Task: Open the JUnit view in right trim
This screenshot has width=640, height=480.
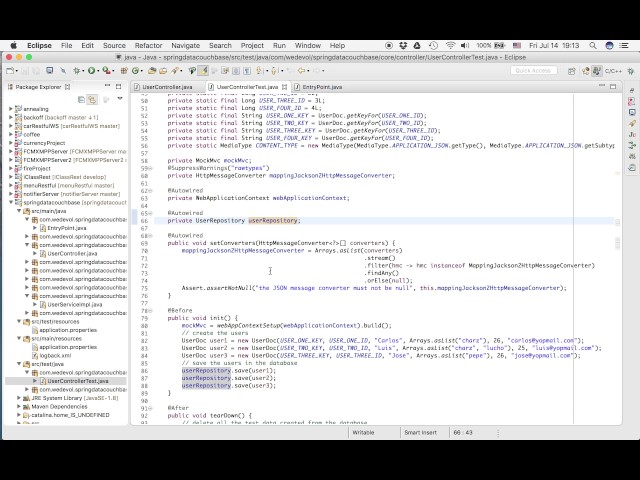Action: tap(632, 134)
